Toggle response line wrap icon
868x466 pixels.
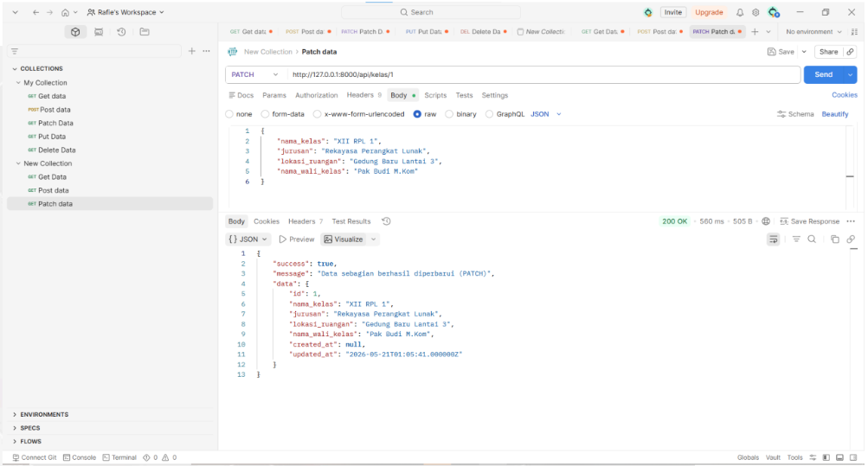coord(774,239)
